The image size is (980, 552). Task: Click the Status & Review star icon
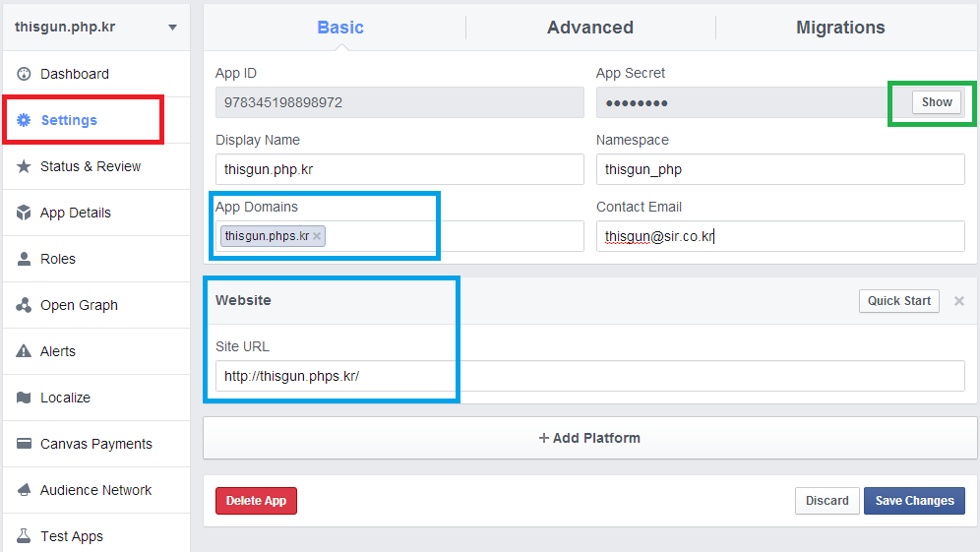pyautogui.click(x=24, y=166)
